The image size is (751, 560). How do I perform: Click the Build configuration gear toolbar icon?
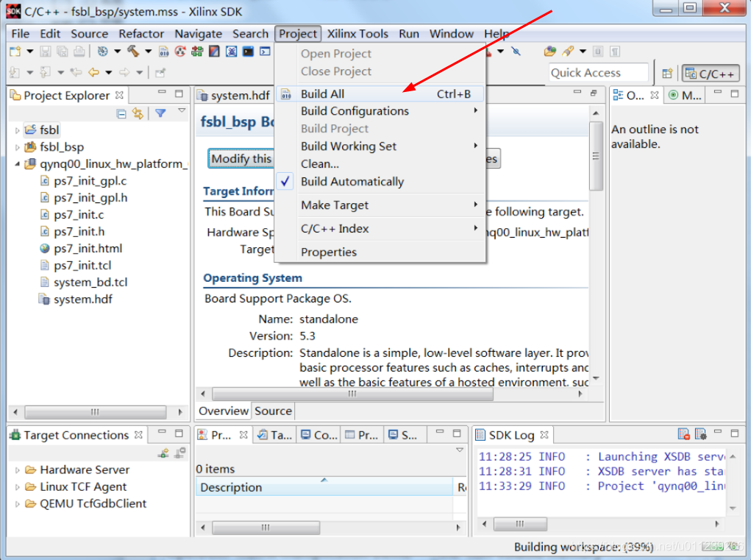102,52
